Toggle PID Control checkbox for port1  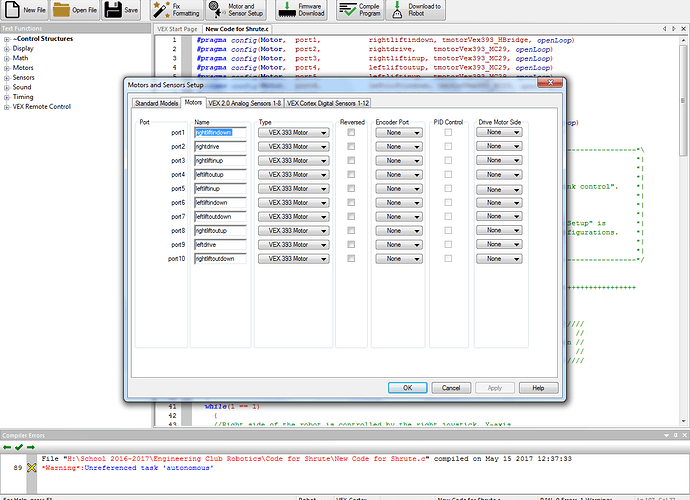[x=448, y=132]
